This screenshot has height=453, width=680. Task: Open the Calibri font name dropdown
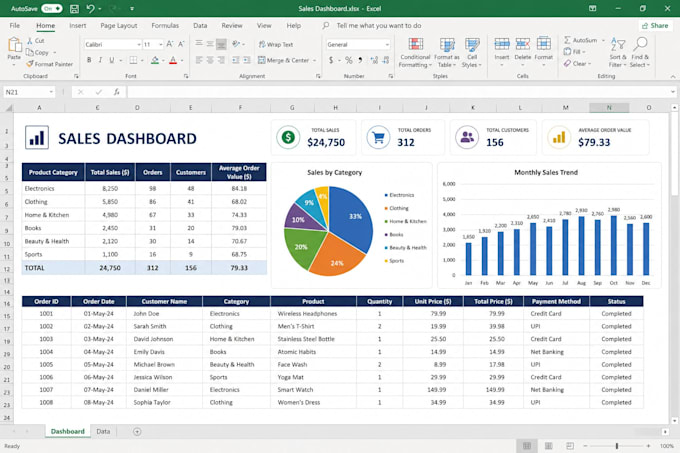(x=139, y=45)
